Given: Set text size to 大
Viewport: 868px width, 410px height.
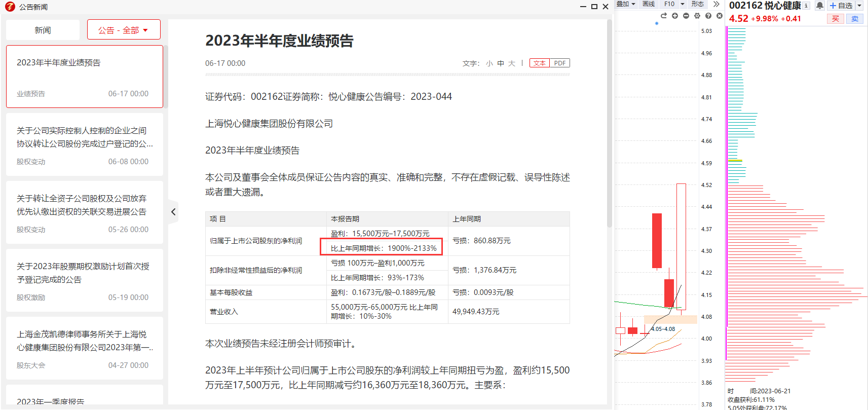Looking at the screenshot, I should click(x=512, y=63).
